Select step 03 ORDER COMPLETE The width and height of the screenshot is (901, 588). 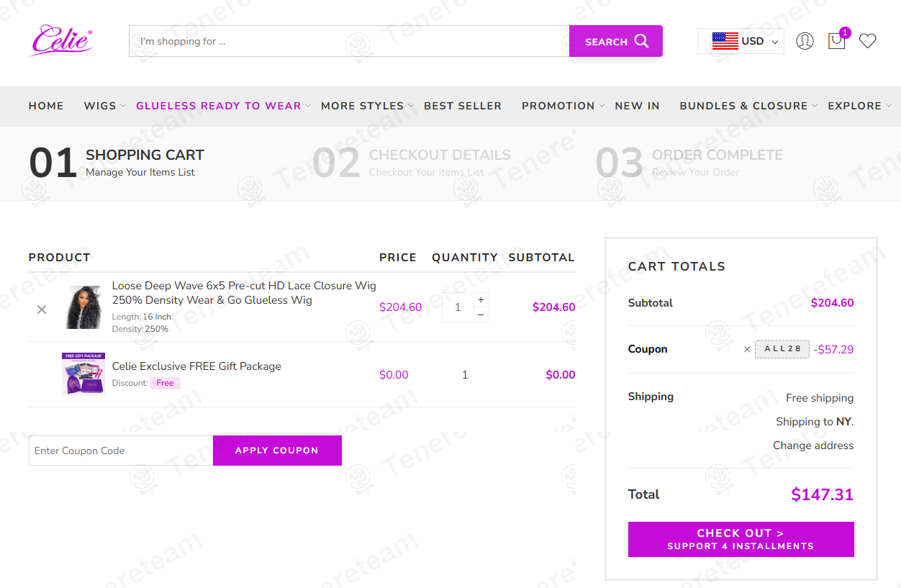point(689,163)
